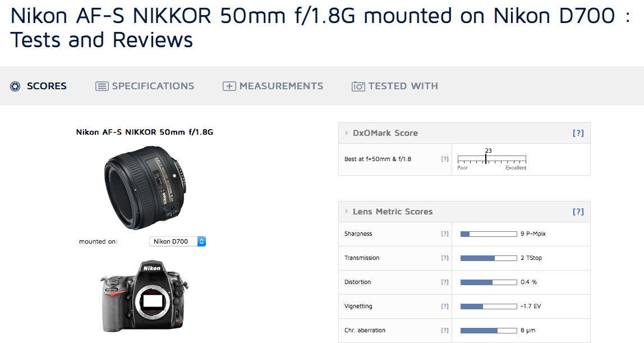
Task: Click the 'Best at f=50mm & f/1.8' label
Action: pyautogui.click(x=378, y=159)
